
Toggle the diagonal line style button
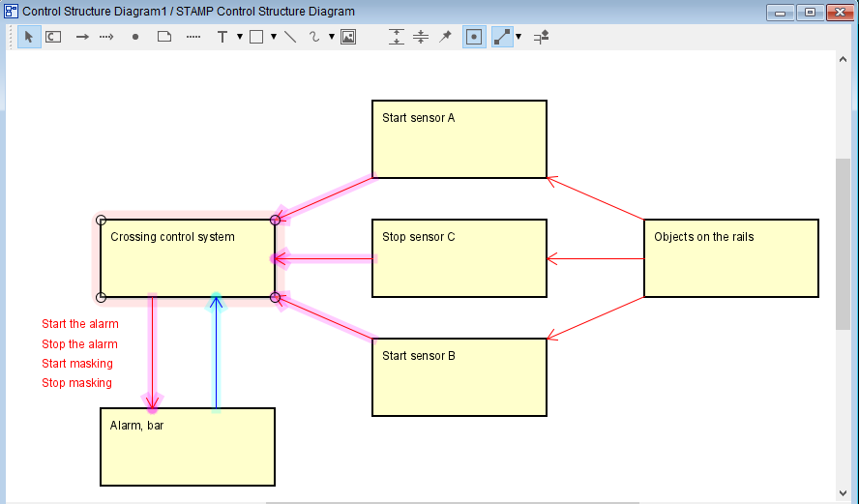502,37
